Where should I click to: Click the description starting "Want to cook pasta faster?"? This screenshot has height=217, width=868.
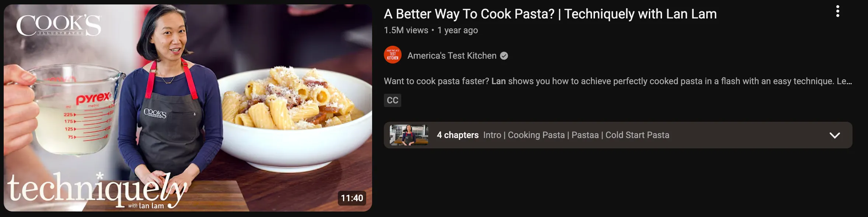pyautogui.click(x=618, y=81)
